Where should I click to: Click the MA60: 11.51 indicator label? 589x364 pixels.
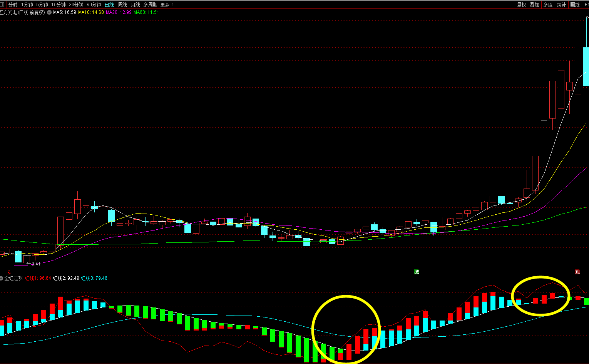click(x=146, y=12)
